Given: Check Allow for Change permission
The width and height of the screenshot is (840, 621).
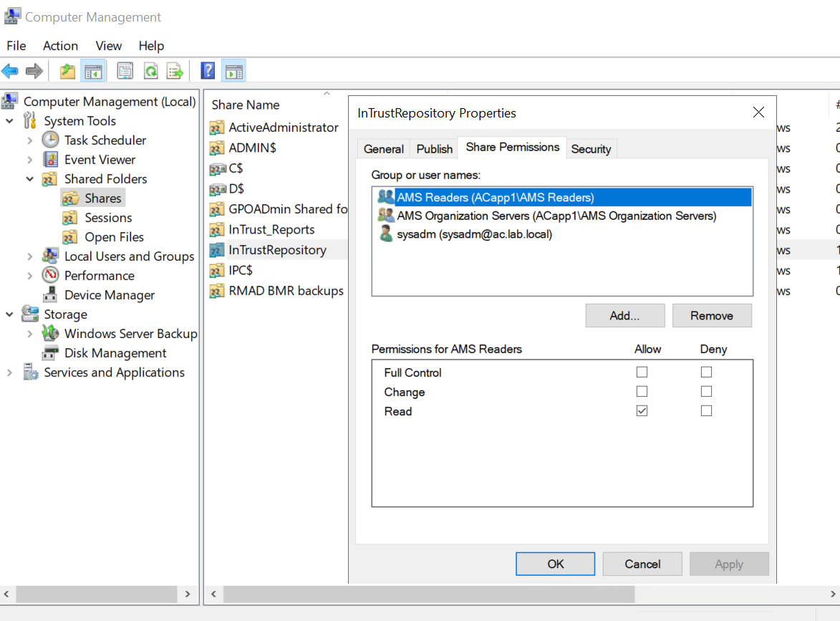Looking at the screenshot, I should [x=642, y=392].
